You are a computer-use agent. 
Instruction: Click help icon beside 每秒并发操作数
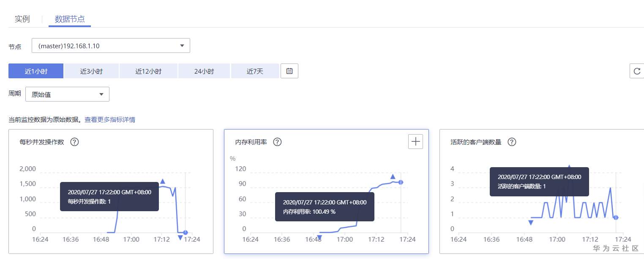coord(74,142)
